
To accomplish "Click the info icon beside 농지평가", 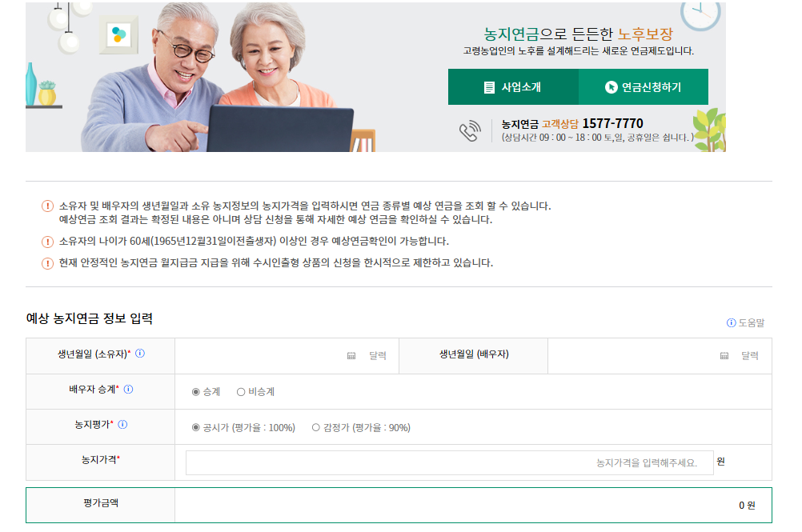I will click(122, 424).
